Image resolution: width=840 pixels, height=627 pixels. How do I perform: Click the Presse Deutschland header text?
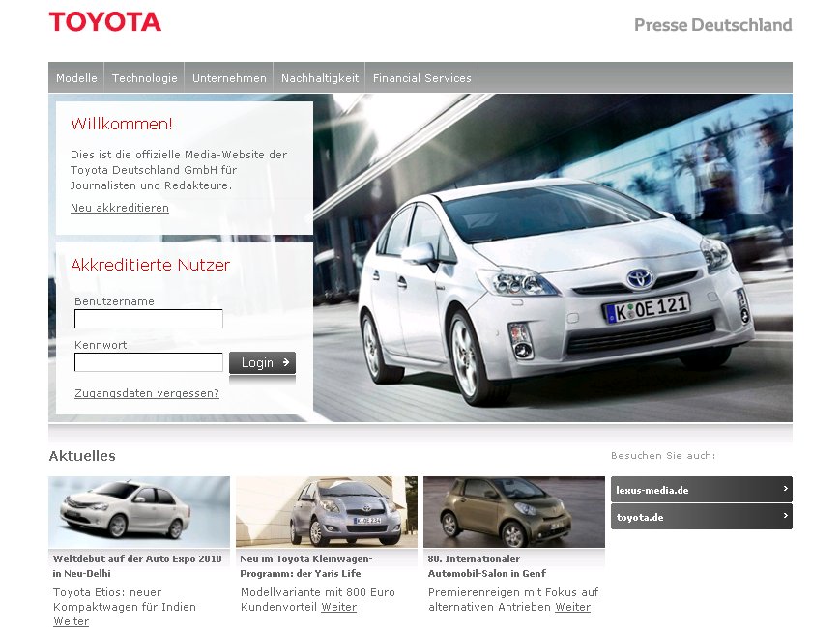pyautogui.click(x=713, y=25)
